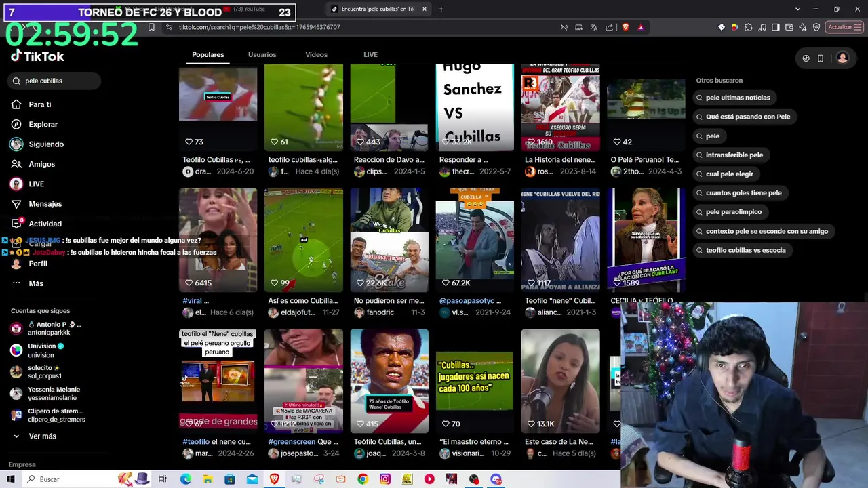Open Windows Start menu

(11, 479)
